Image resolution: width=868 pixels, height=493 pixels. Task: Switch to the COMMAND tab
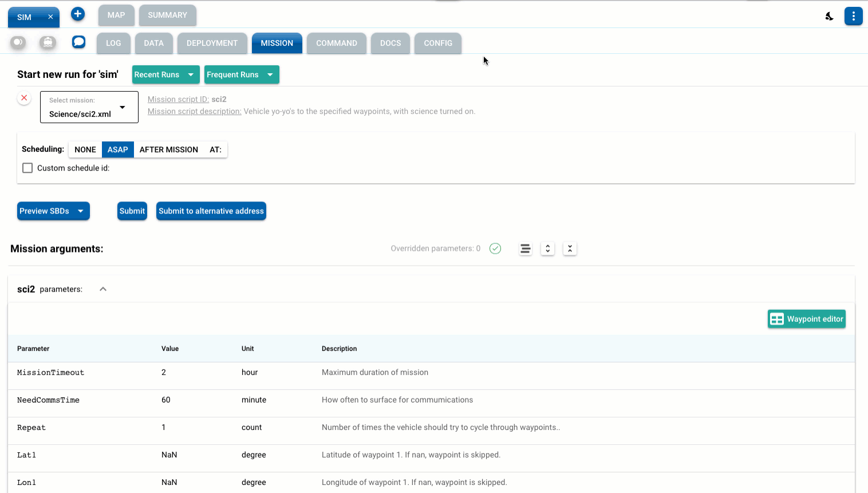coord(336,43)
